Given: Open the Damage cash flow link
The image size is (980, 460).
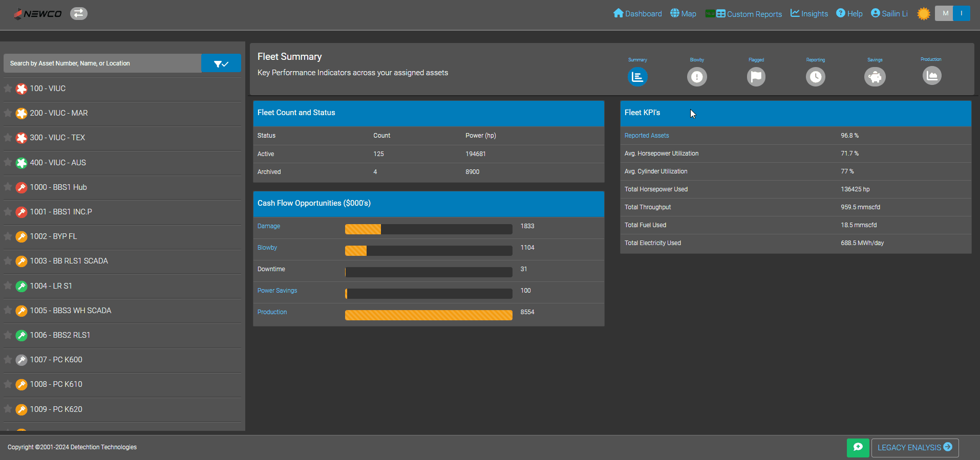Looking at the screenshot, I should coord(269,226).
